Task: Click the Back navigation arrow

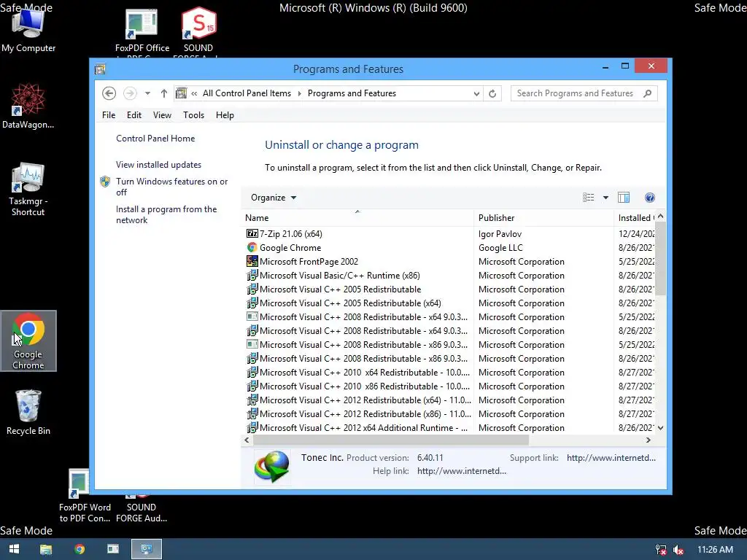Action: 109,93
